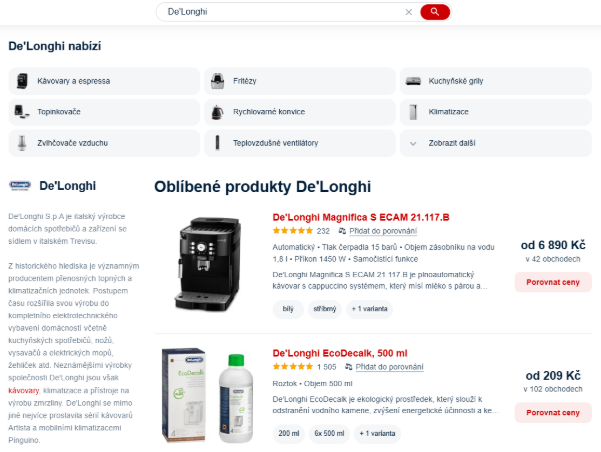Clear the search field with X icon
Viewport: 601px width, 452px height.
coord(409,12)
